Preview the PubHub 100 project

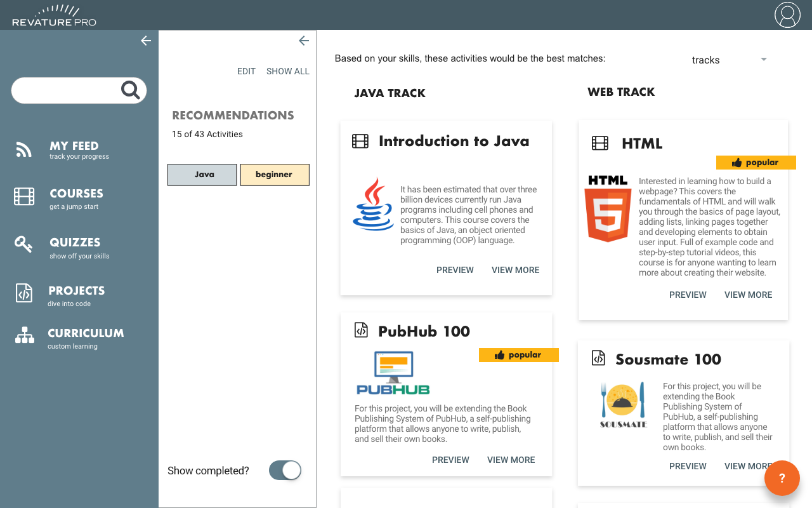[450, 460]
